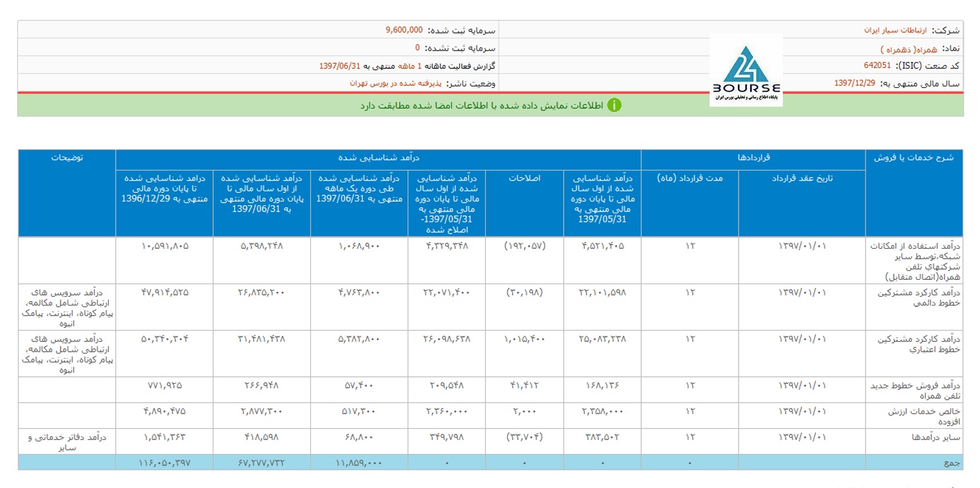
Task: Click the توضیحات column header
Action: 67,158
